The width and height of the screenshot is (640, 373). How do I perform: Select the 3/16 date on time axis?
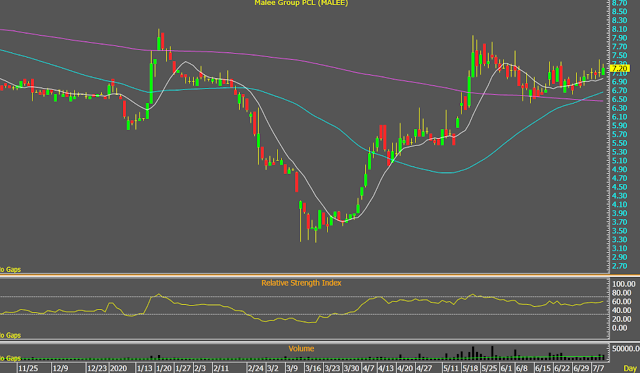(313, 369)
